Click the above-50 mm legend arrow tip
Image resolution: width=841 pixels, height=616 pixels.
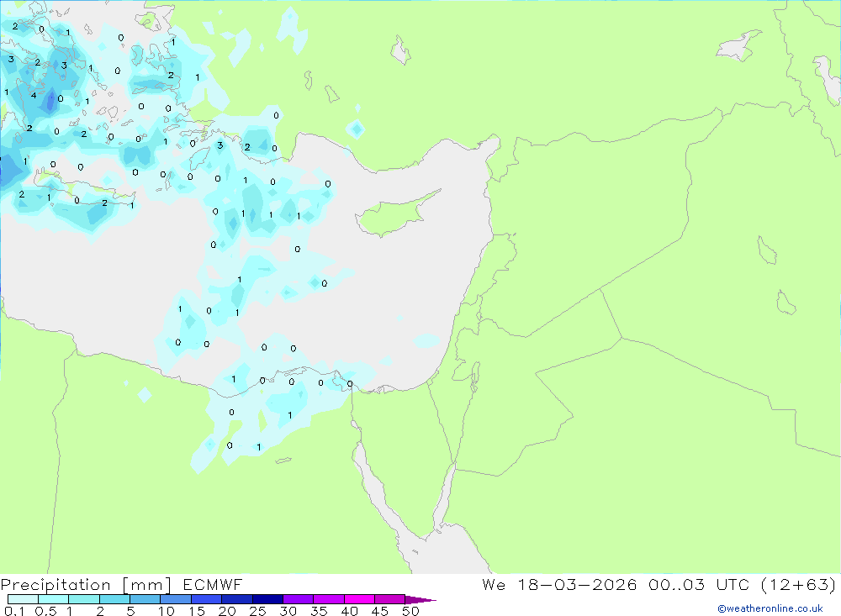421,599
